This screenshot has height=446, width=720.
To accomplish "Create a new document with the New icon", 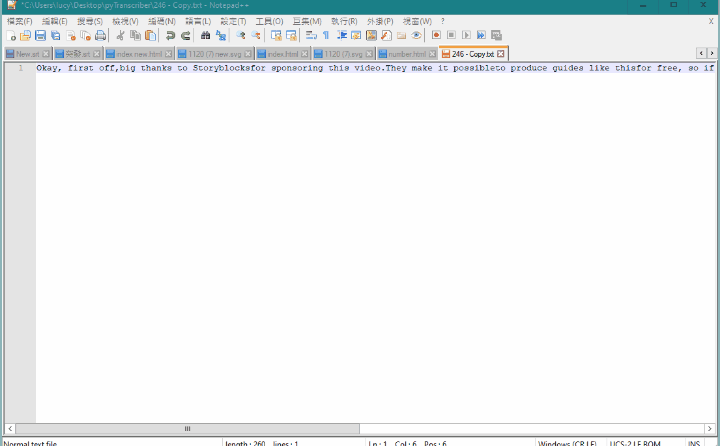I will tap(11, 35).
